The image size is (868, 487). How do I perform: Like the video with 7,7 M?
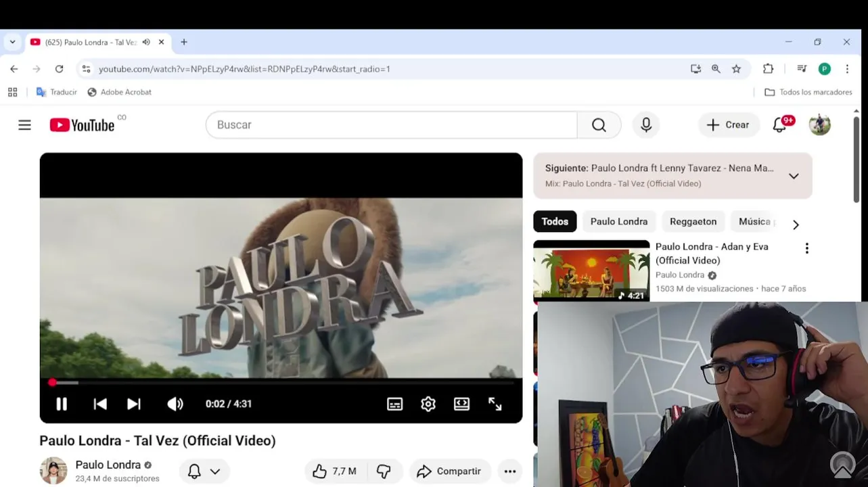click(335, 471)
